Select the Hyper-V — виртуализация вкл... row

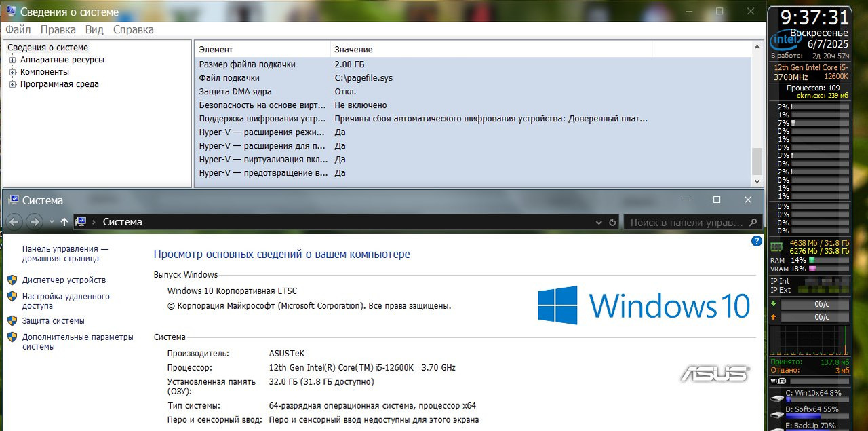pyautogui.click(x=473, y=160)
